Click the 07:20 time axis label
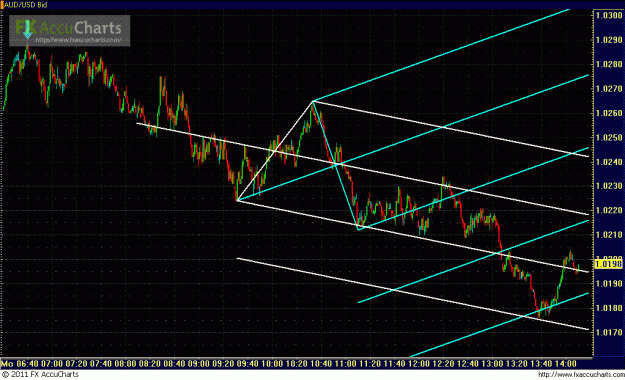Viewport: 625px width, 380px height. click(77, 364)
